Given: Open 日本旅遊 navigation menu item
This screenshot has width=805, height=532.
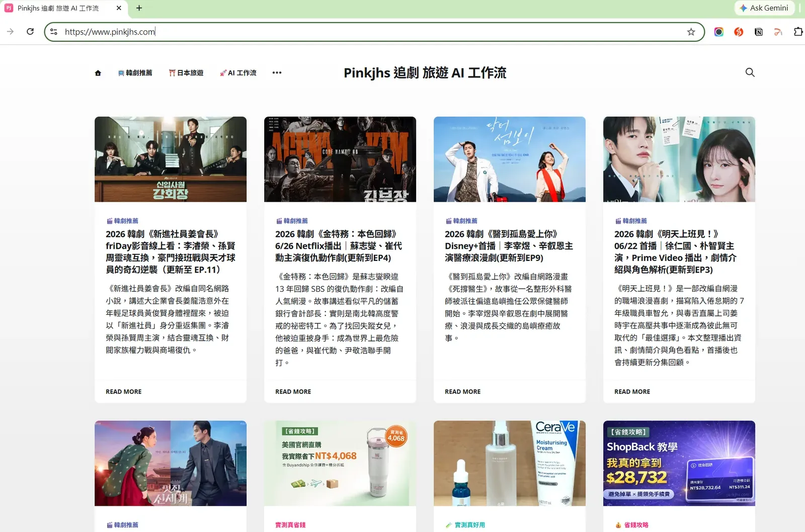Looking at the screenshot, I should point(186,73).
